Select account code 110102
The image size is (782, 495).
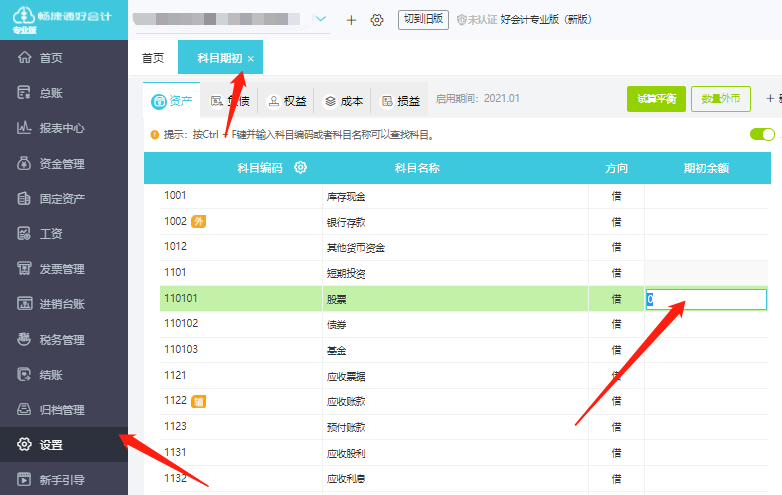click(x=181, y=323)
